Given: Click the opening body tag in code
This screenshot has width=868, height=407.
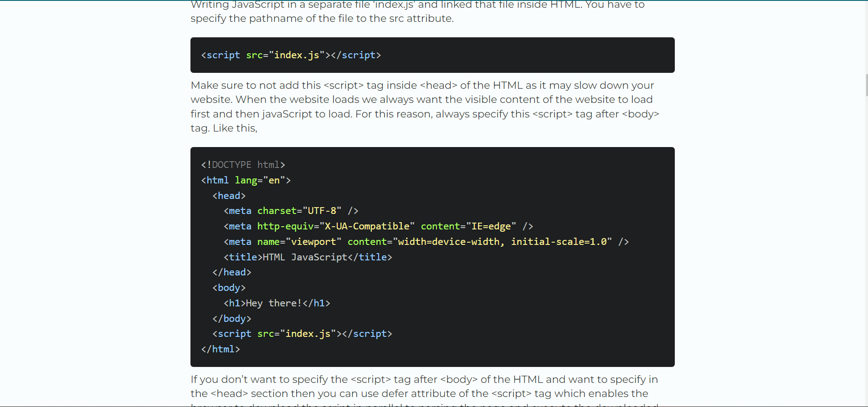Looking at the screenshot, I should click(229, 288).
